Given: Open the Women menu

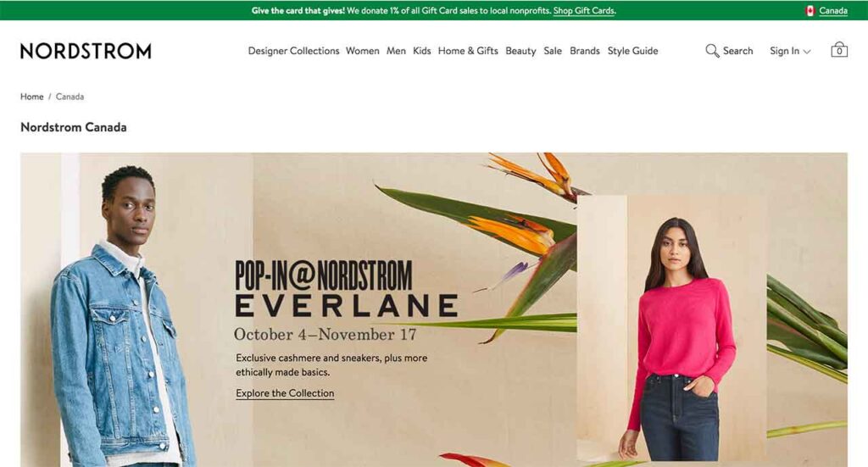Looking at the screenshot, I should coord(363,51).
